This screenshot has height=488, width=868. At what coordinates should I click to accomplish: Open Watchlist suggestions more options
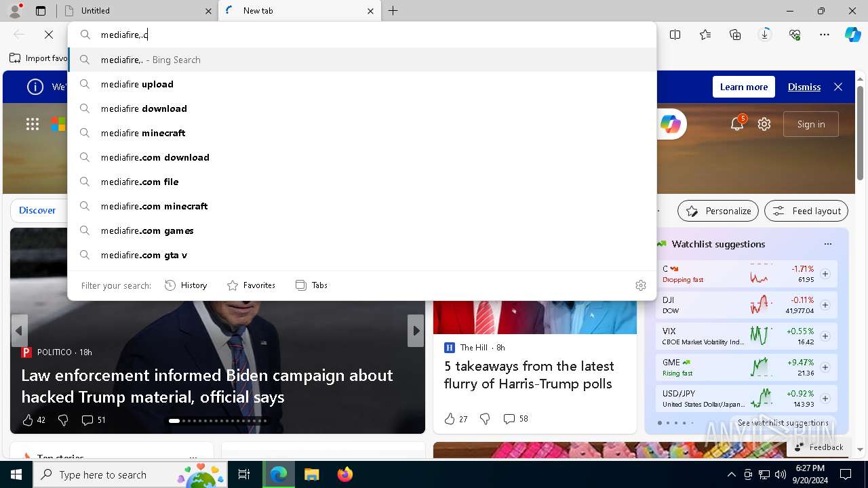[x=827, y=244]
